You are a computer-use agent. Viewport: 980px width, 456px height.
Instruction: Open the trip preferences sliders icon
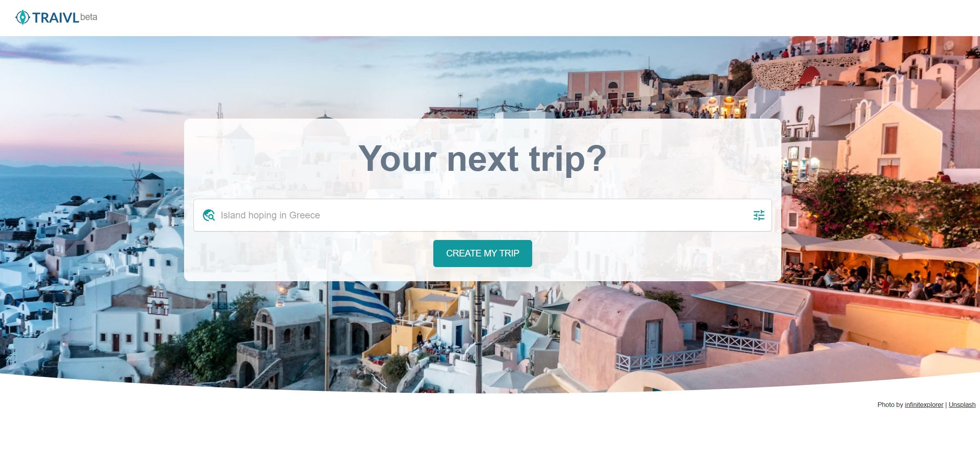pyautogui.click(x=759, y=215)
